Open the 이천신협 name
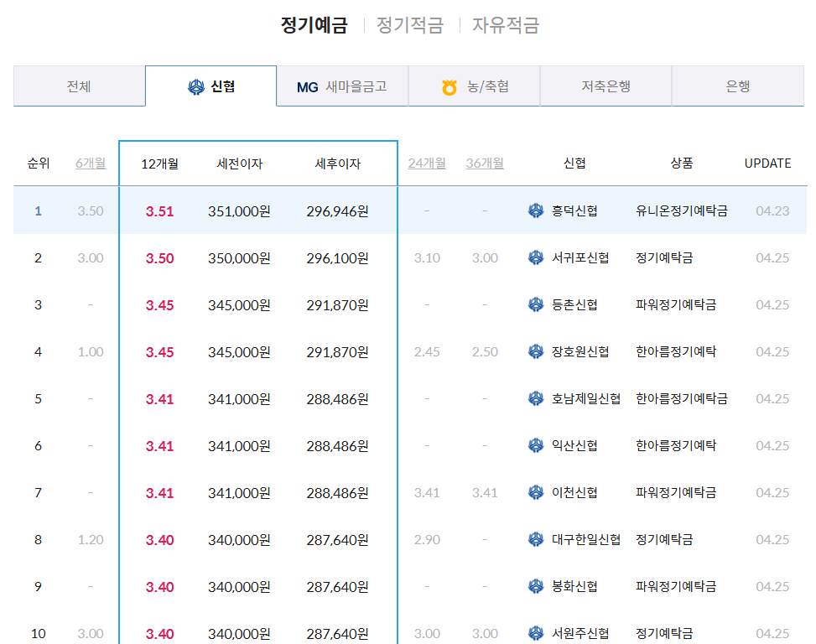Viewport: 816px width, 644px height. pyautogui.click(x=574, y=492)
